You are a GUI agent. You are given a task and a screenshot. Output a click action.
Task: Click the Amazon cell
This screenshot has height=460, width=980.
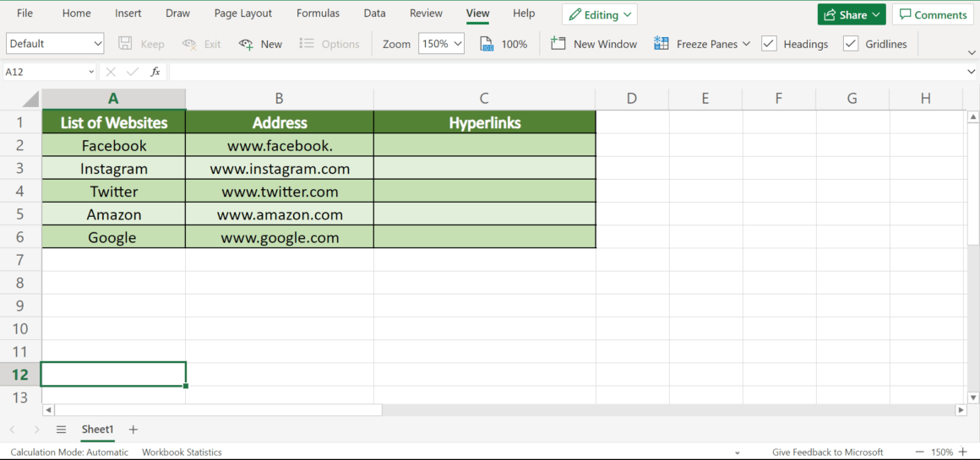tap(114, 214)
